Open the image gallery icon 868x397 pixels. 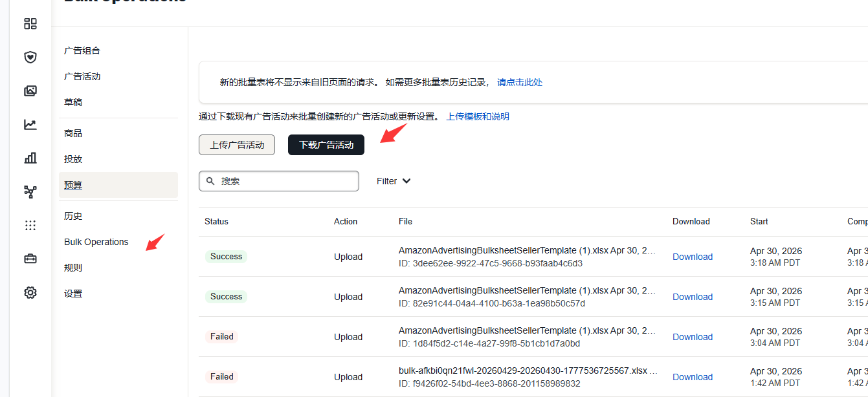pos(30,91)
